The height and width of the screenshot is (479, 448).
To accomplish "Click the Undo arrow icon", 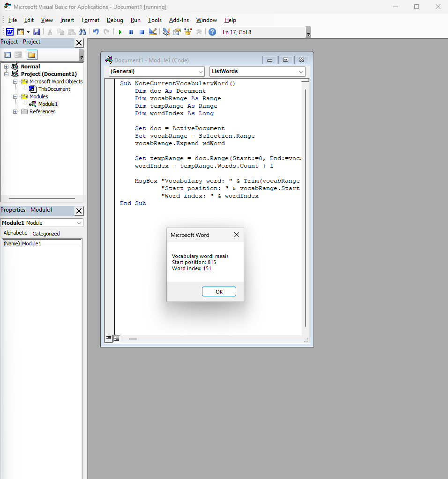I will coord(96,32).
